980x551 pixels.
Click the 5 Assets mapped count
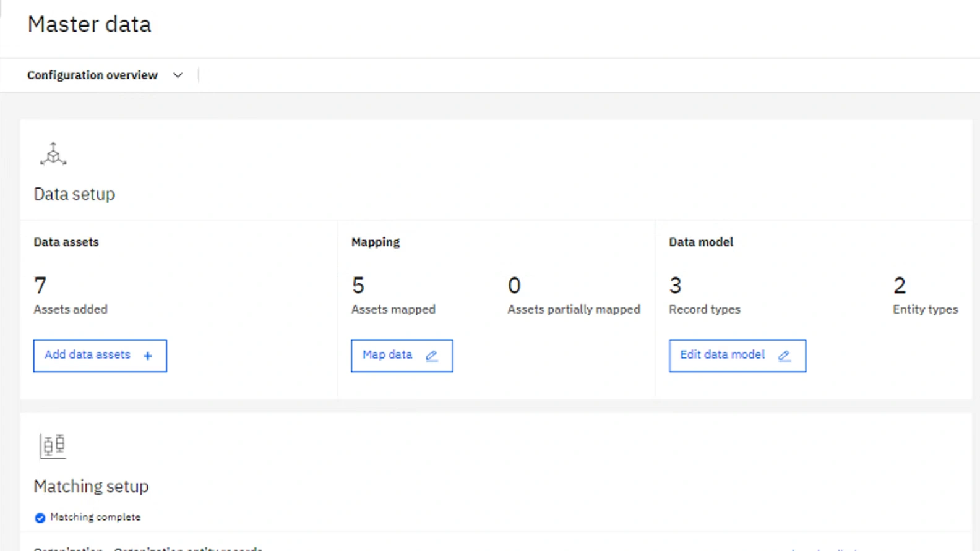358,286
